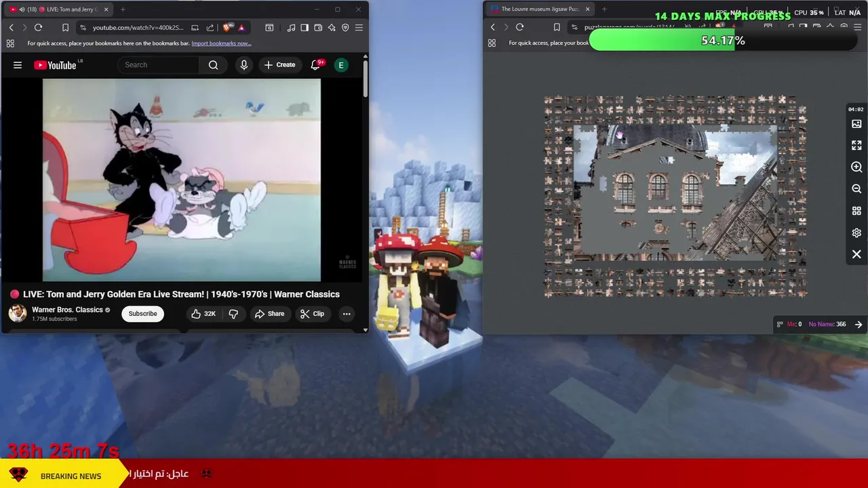Open the E account avatar menu

point(341,65)
